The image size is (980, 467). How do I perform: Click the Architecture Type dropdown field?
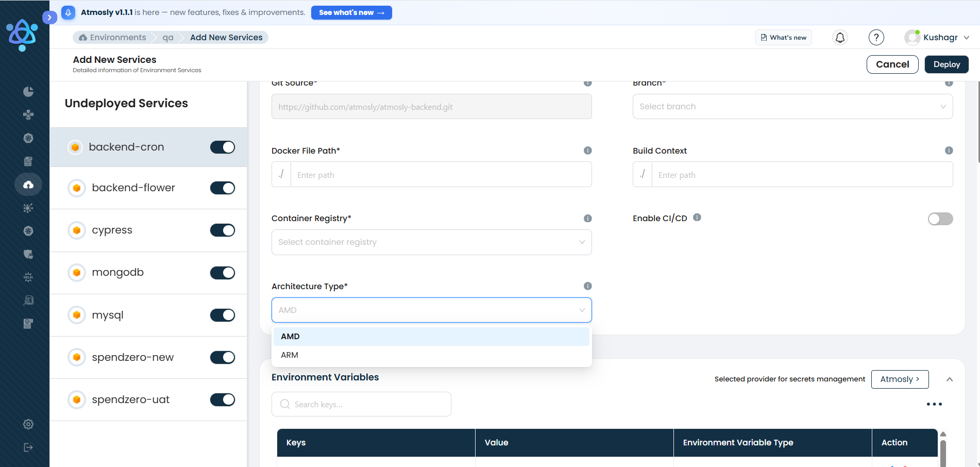pyautogui.click(x=431, y=310)
